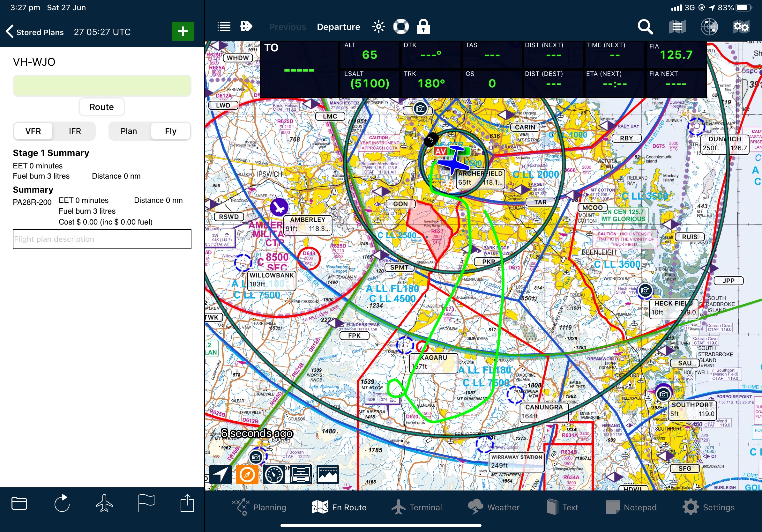Open the map search magnifier
The height and width of the screenshot is (532, 762).
[645, 27]
